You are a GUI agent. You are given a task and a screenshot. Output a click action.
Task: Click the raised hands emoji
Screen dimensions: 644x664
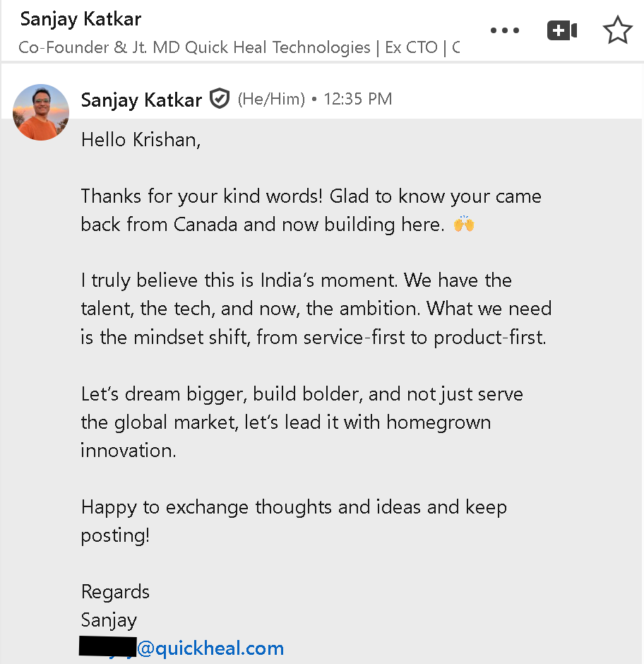(x=464, y=225)
